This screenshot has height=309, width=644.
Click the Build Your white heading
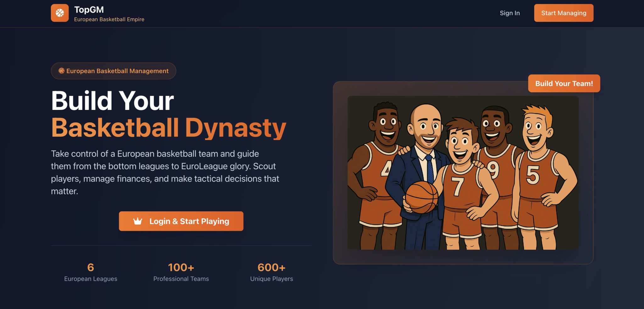click(113, 101)
